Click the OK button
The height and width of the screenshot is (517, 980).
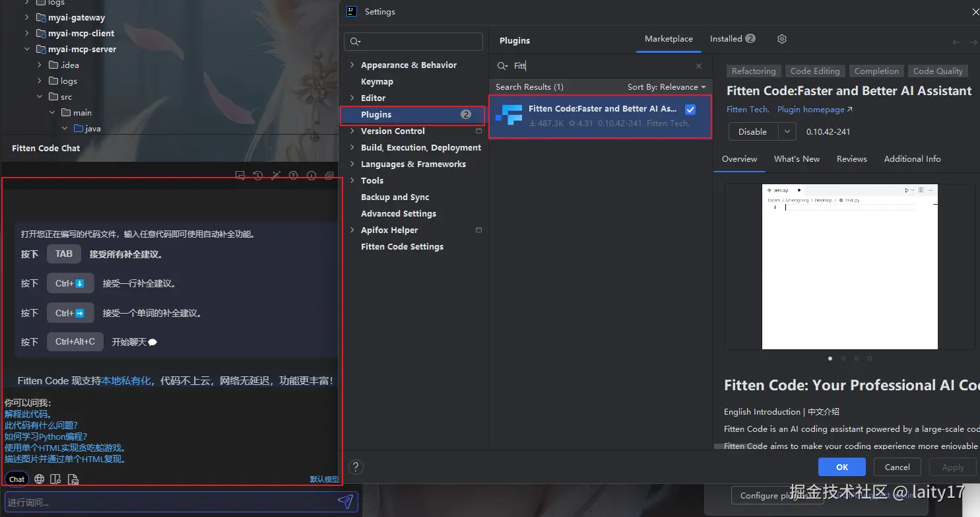[841, 467]
